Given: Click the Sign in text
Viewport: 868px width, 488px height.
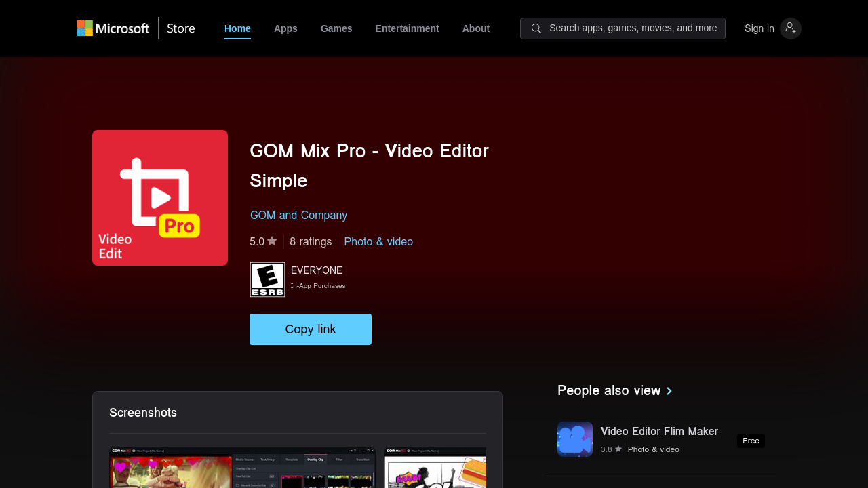Looking at the screenshot, I should click(x=759, y=28).
